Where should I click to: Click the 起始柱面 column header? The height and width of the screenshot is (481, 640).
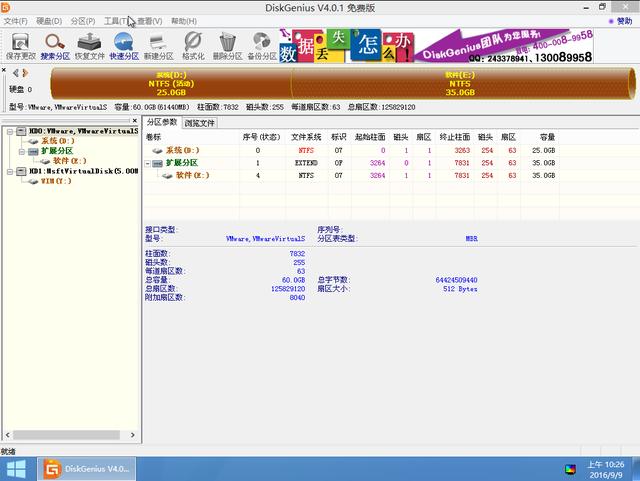click(370, 137)
